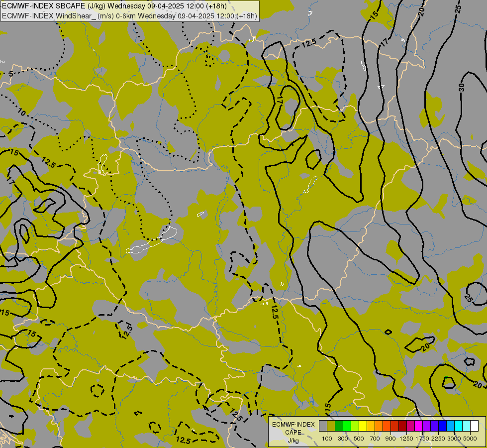Click the dotted contour label 5
The height and width of the screenshot is (448, 487).
[x=11, y=74]
